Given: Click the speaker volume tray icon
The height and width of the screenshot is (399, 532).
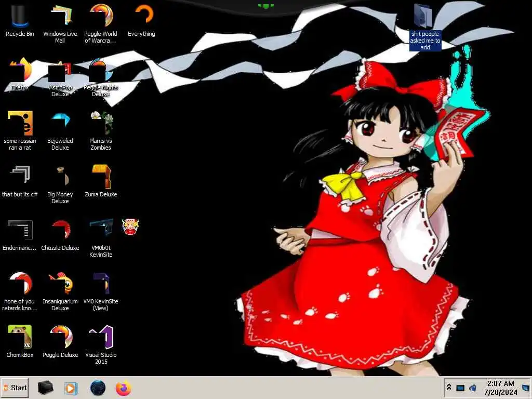Looking at the screenshot, I should 473,388.
